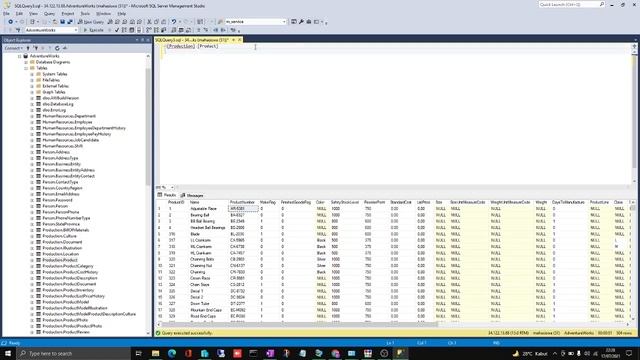Switch to the Messages tab

(x=192, y=196)
